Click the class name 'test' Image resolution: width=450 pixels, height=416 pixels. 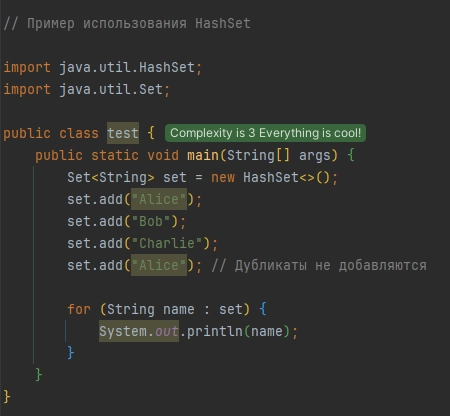[123, 133]
